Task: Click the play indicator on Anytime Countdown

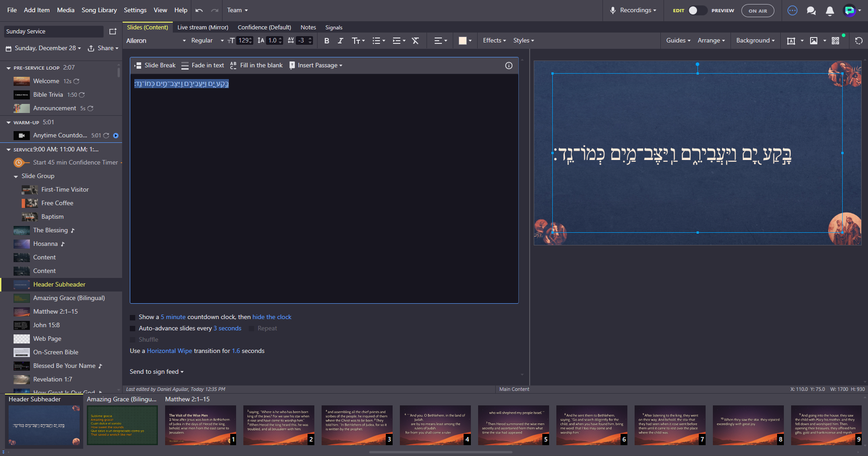Action: [x=116, y=136]
